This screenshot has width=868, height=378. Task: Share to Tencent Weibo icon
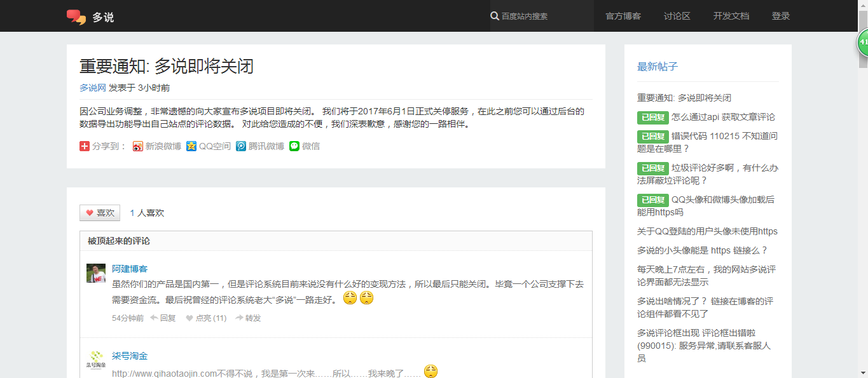pyautogui.click(x=241, y=146)
